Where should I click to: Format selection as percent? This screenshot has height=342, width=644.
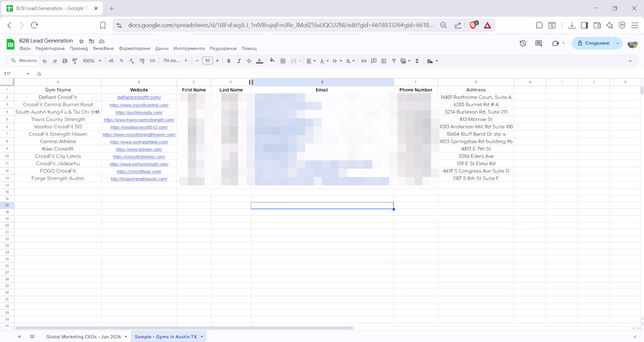coord(122,61)
